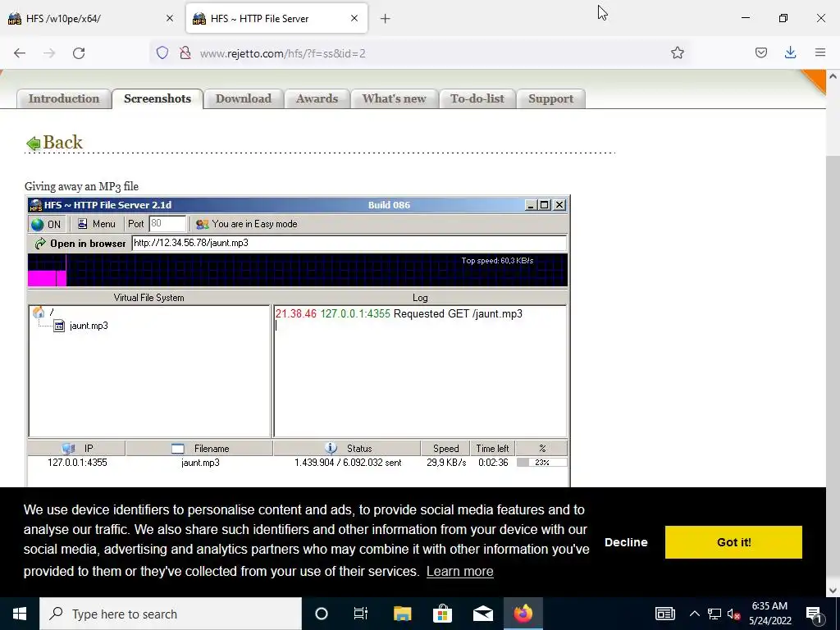
Task: Open Microsoft Store from the taskbar
Action: point(442,614)
